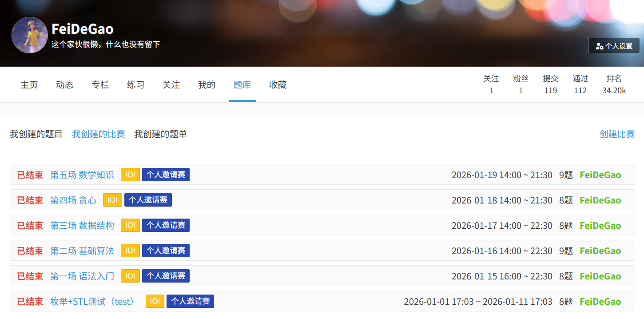
Task: Open contest 第二场 基础算法
Action: pyautogui.click(x=82, y=251)
